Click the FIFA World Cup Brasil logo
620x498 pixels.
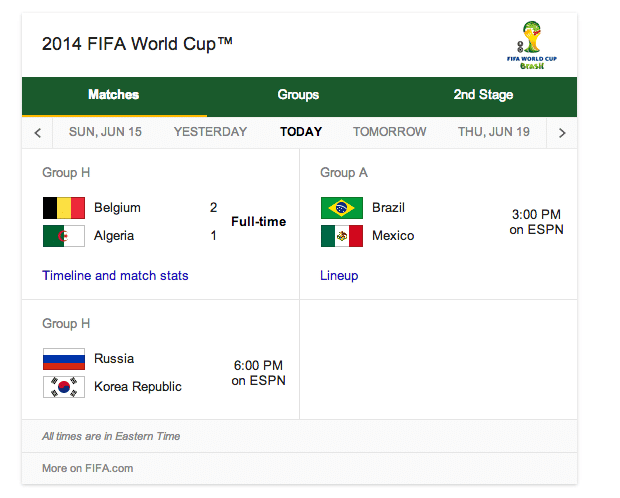[532, 45]
